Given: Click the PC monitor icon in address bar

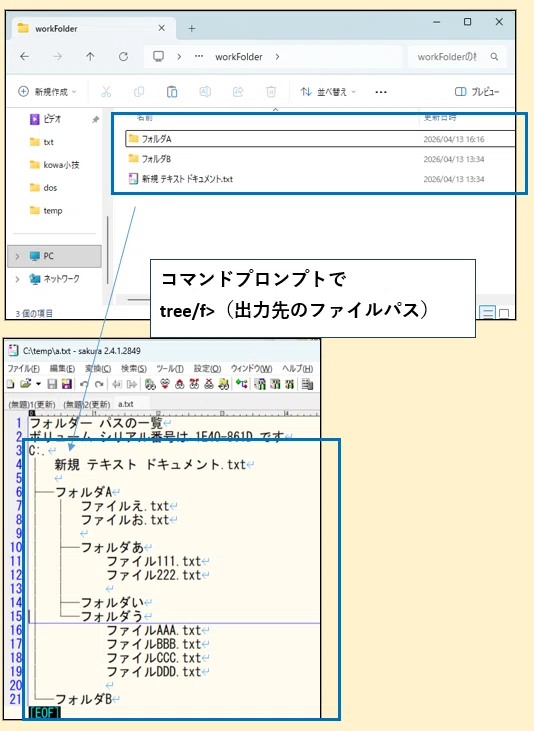Looking at the screenshot, I should click(159, 56).
